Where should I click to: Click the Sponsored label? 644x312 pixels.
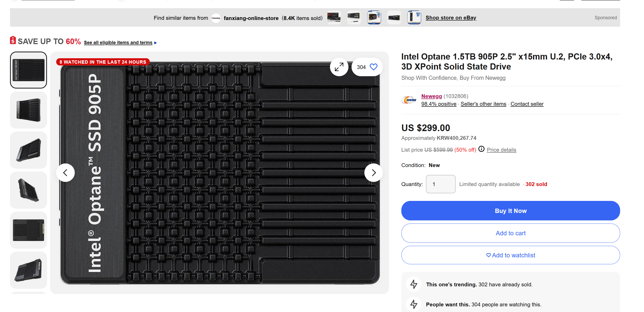tap(606, 18)
